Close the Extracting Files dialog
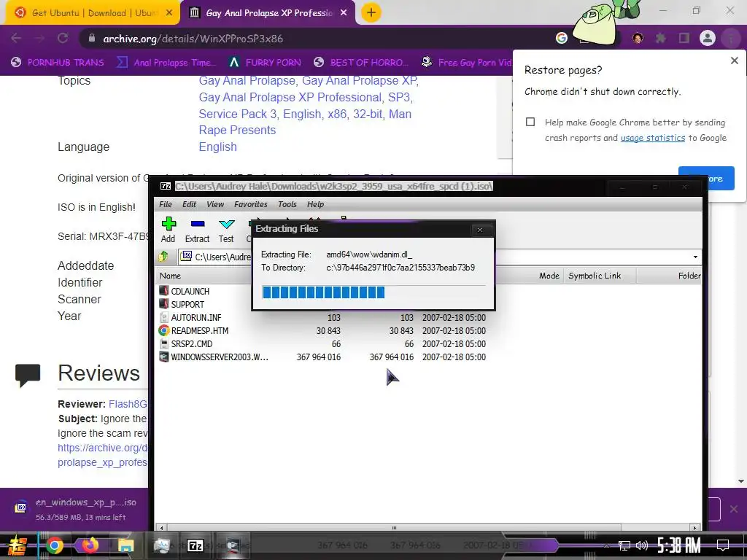The width and height of the screenshot is (747, 560). pyautogui.click(x=480, y=230)
